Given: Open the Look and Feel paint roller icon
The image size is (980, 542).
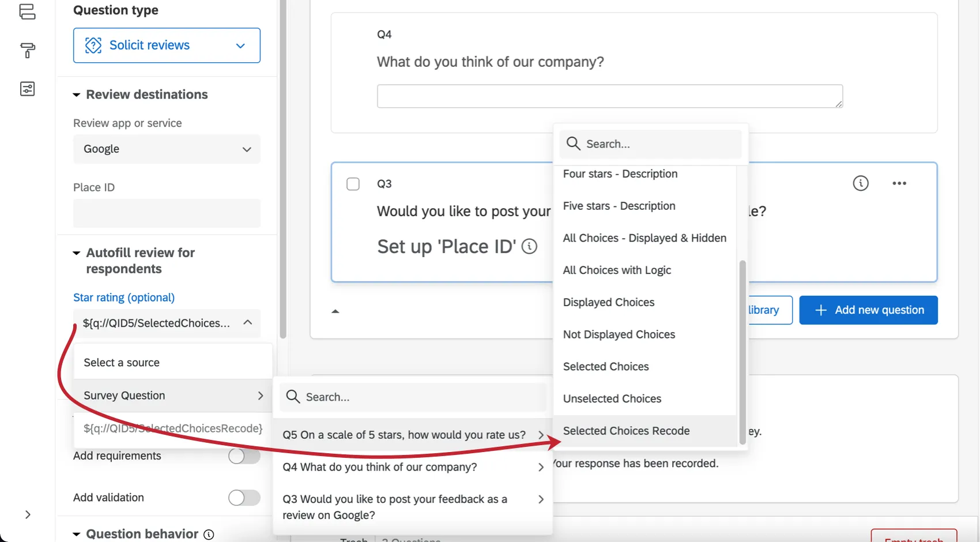Looking at the screenshot, I should pos(27,50).
